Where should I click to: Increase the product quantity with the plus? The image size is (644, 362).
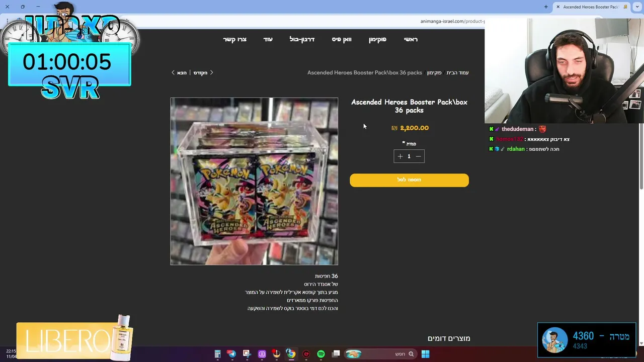pyautogui.click(x=400, y=156)
